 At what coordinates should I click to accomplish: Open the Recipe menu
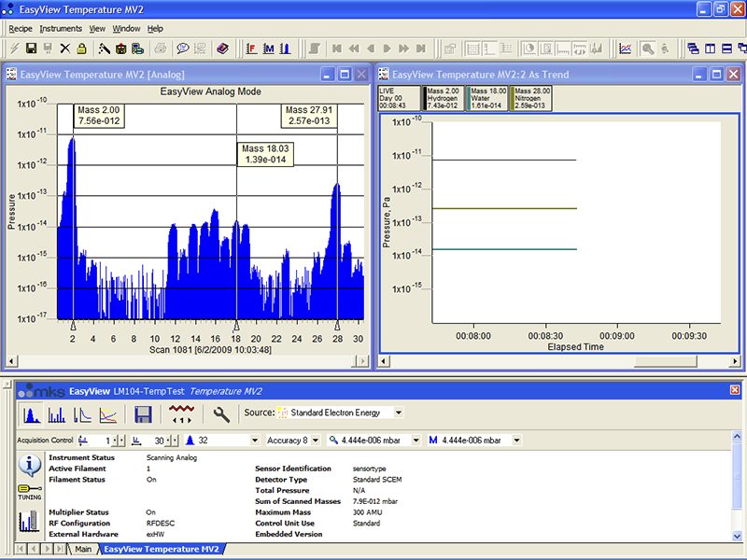(21, 29)
